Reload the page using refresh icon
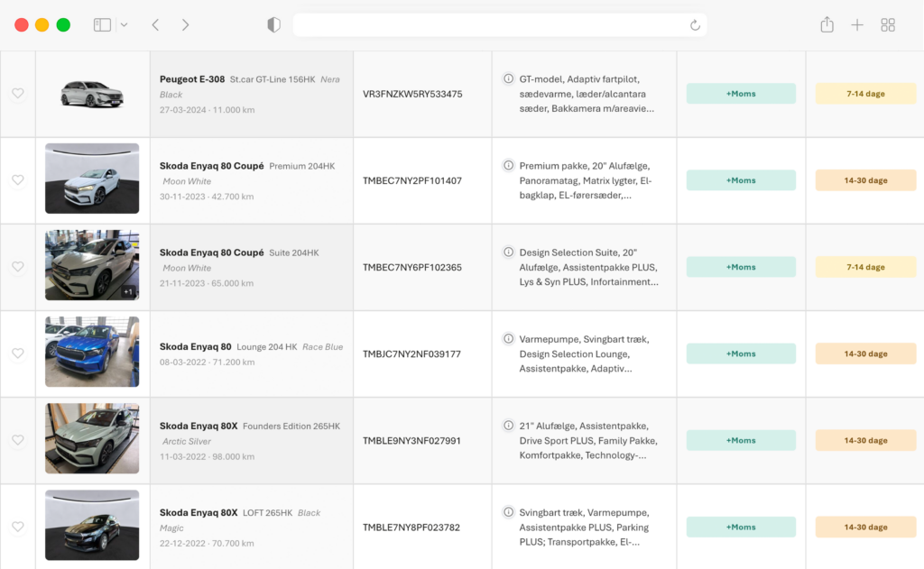 click(695, 25)
